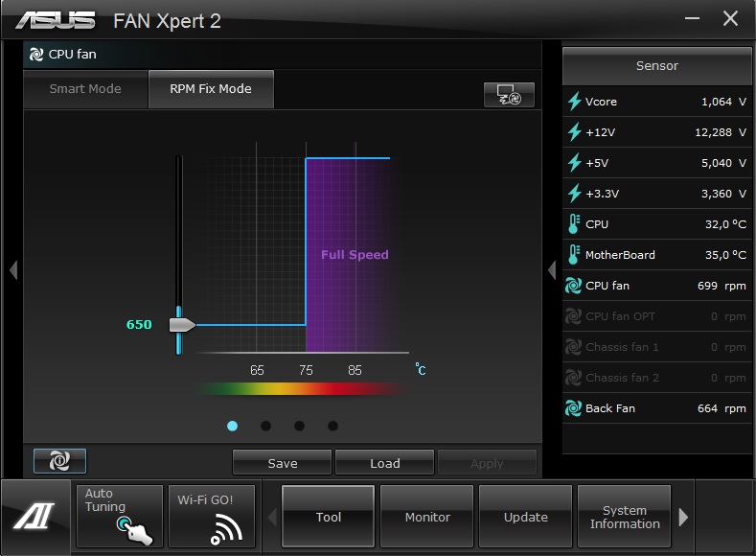Screen dimensions: 756x556
Task: Click the Chassis fan 1 label
Action: tap(622, 347)
